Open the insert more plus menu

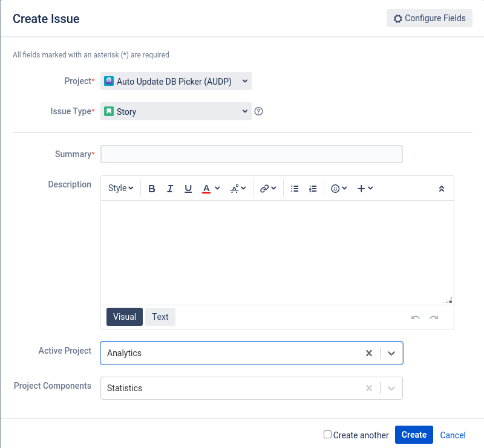click(x=365, y=189)
